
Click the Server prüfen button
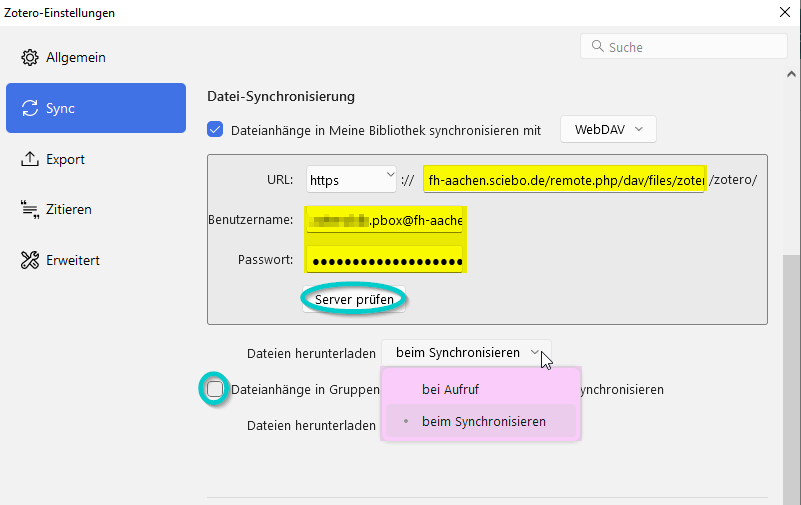pos(354,299)
